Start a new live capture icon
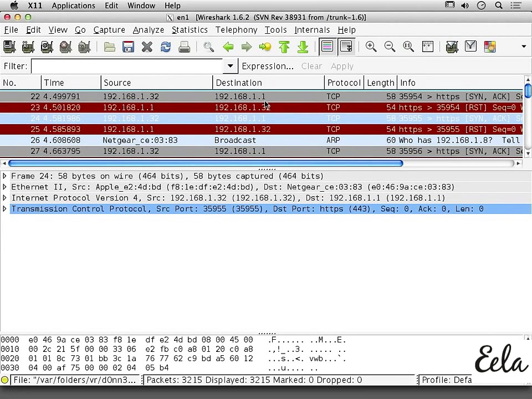This screenshot has height=399, width=532. click(47, 47)
